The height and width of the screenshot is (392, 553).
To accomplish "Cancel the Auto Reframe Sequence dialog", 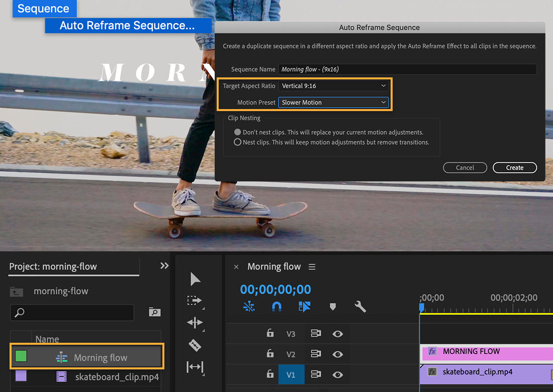I will click(465, 167).
